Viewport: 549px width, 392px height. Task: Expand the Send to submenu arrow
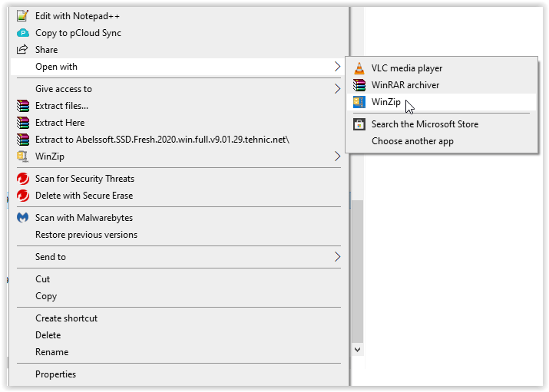(x=337, y=257)
